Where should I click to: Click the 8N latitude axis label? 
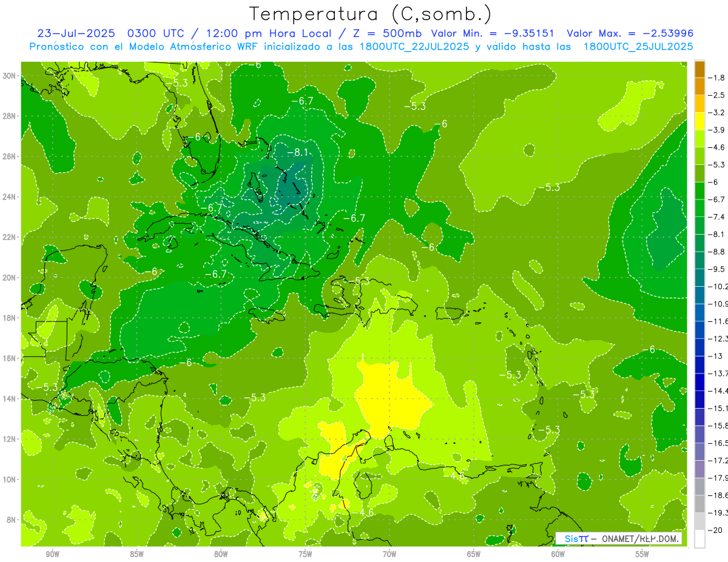(12, 520)
